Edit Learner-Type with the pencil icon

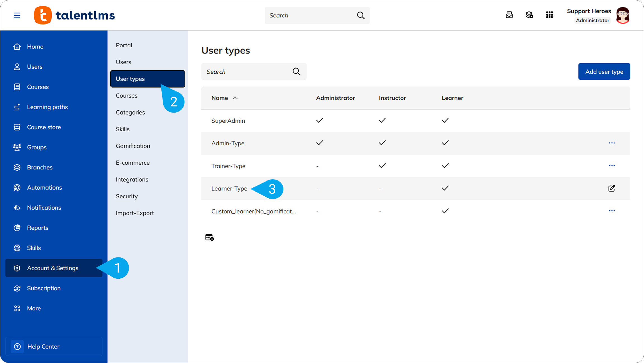pyautogui.click(x=612, y=188)
